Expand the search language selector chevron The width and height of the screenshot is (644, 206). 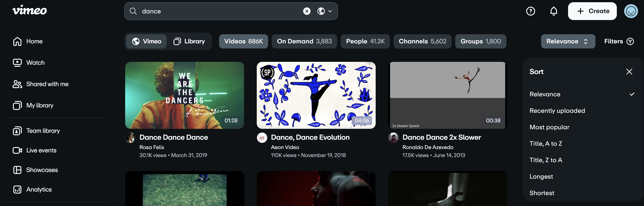330,11
